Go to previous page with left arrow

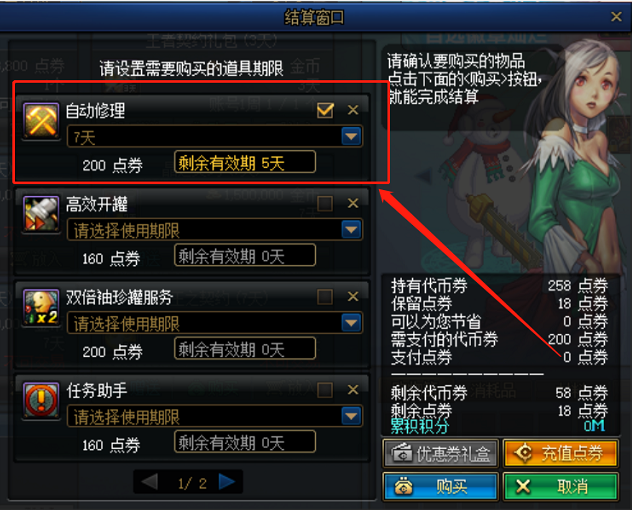pyautogui.click(x=150, y=482)
